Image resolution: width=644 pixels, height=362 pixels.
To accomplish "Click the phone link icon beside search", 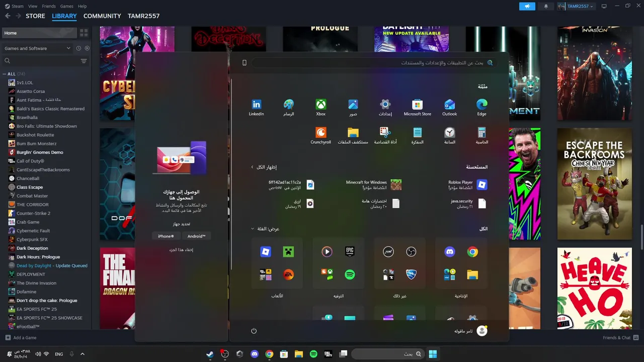I will click(245, 63).
